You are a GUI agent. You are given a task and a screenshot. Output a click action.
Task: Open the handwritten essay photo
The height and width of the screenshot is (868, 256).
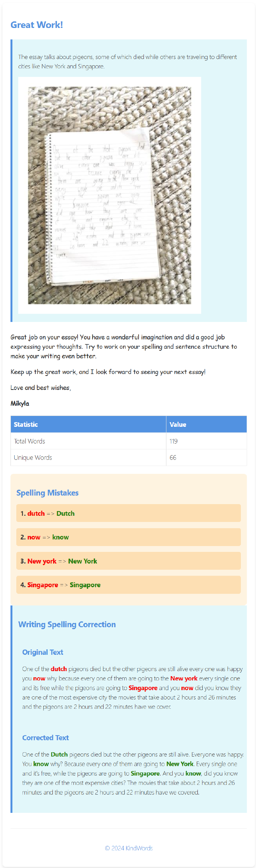point(109,195)
